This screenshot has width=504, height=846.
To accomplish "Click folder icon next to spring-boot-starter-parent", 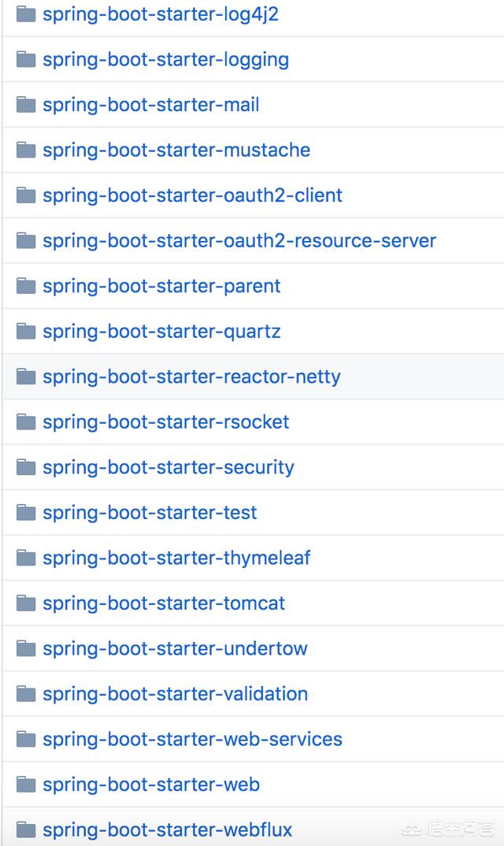I will (26, 286).
